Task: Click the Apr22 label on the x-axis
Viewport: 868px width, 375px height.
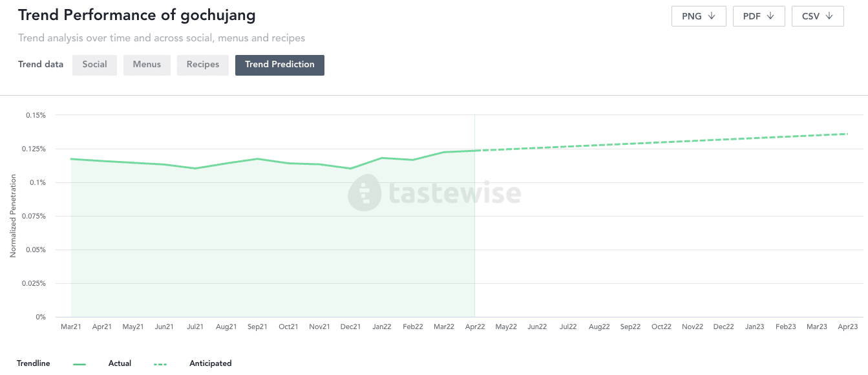Action: click(x=475, y=327)
